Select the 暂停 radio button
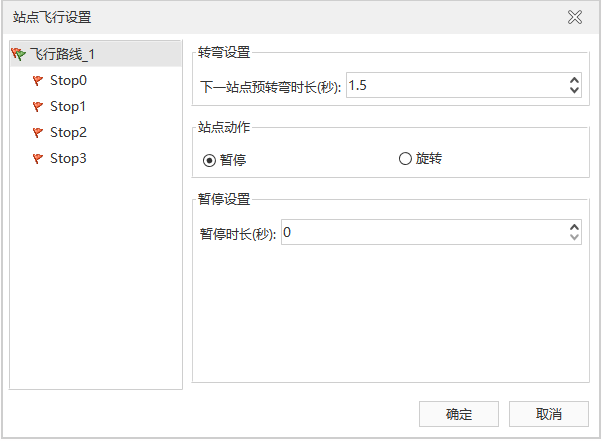Viewport: 602px width, 441px height. [x=209, y=159]
